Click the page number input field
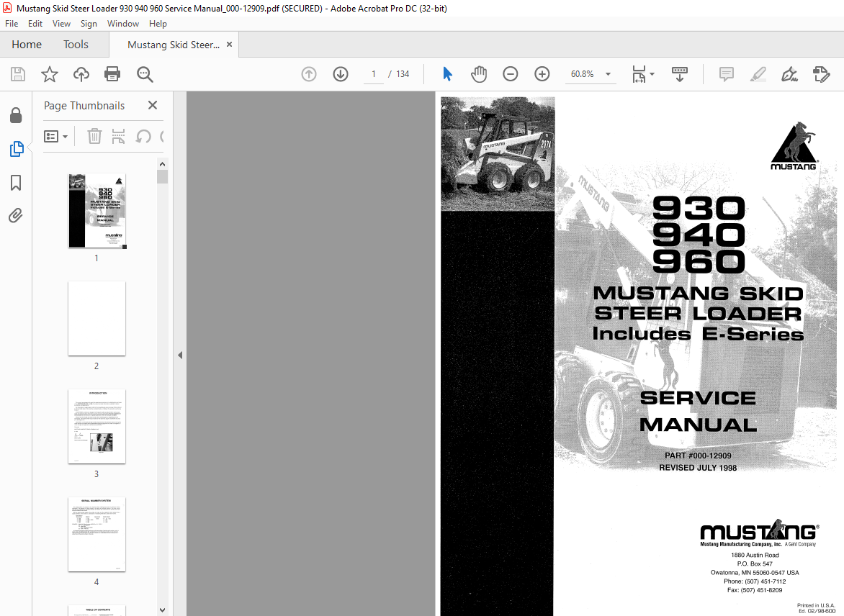Screen dimensions: 844x616 point(374,74)
